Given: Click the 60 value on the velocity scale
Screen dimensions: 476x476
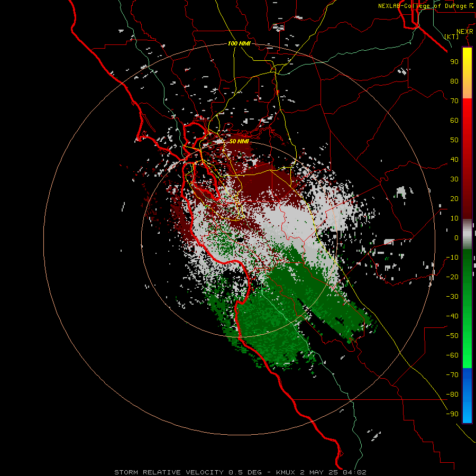Looking at the screenshot, I should (x=454, y=121).
